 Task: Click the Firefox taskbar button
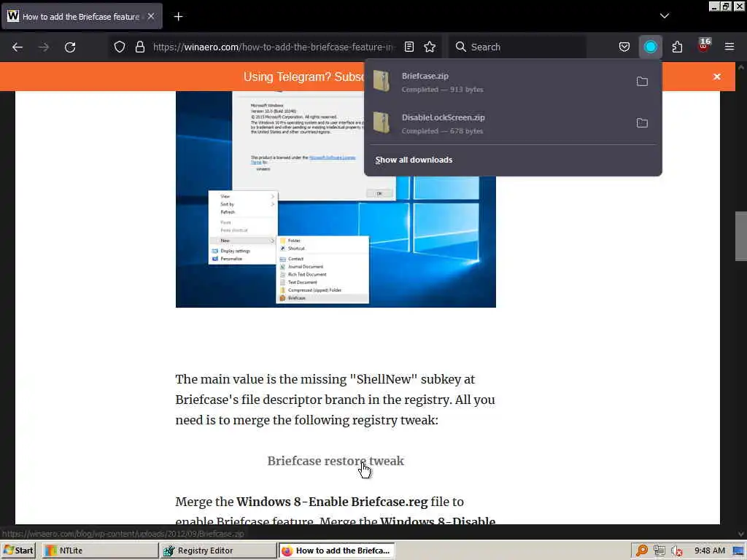pos(337,551)
